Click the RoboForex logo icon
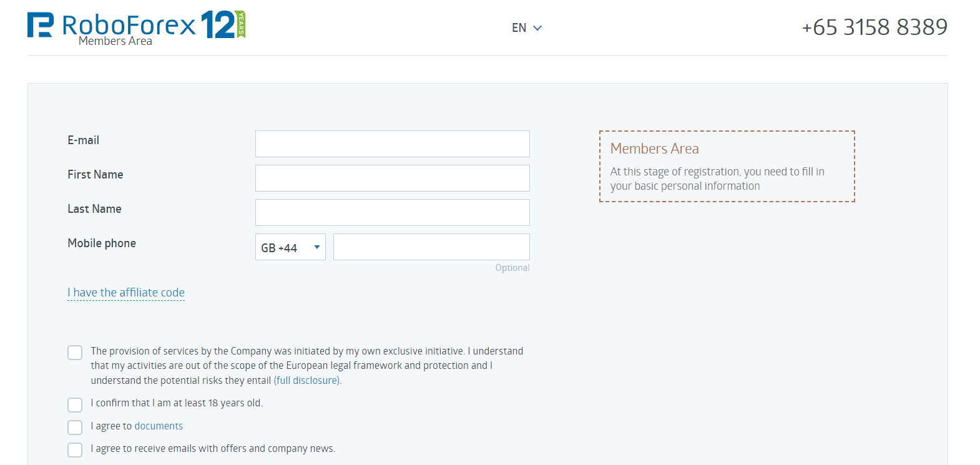980x465 pixels. (41, 25)
